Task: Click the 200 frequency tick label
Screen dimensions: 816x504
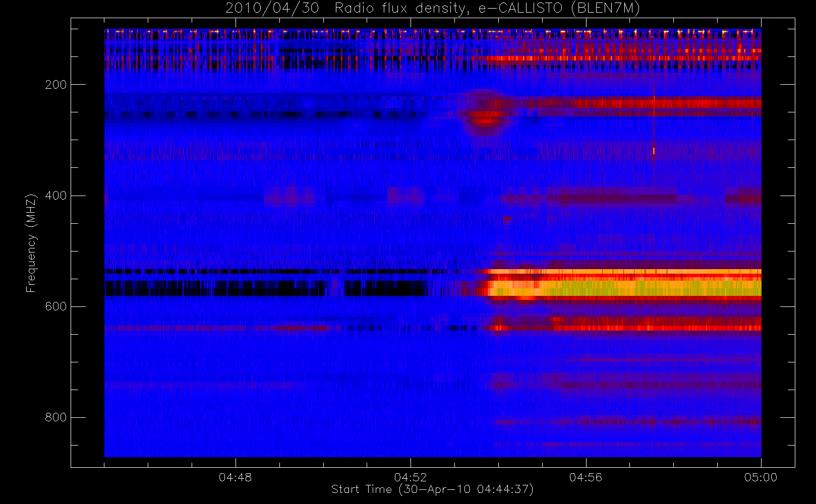Action: [55, 85]
